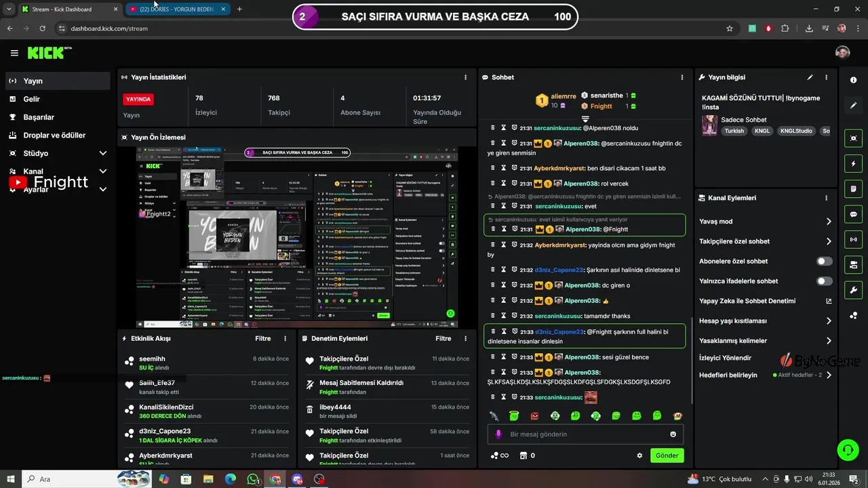The height and width of the screenshot is (488, 868).
Task: Open Başarılar in the left sidebar
Action: point(58,117)
